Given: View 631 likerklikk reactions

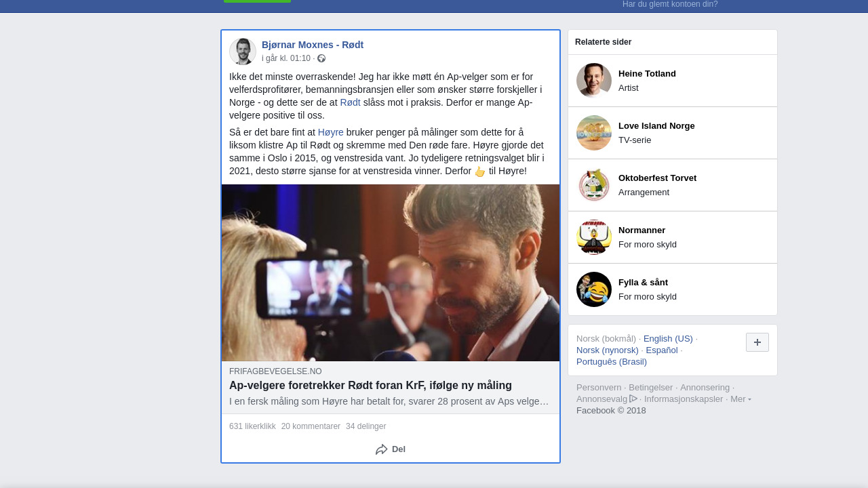Looking at the screenshot, I should [252, 426].
